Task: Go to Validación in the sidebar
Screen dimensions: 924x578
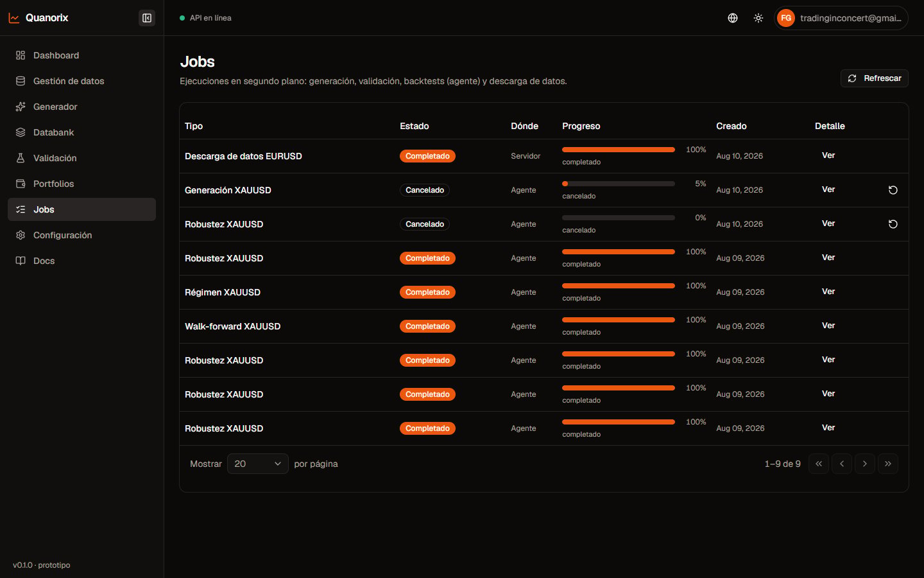Action: (x=81, y=158)
